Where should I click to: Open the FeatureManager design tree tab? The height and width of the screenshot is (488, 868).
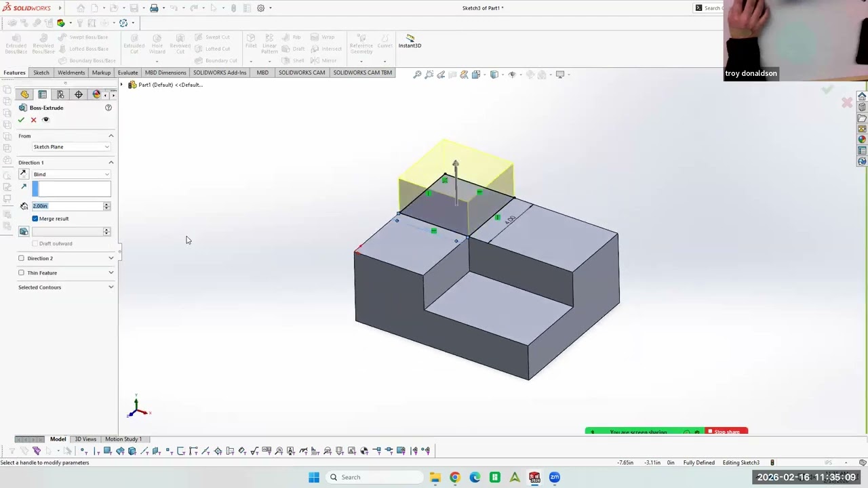tap(24, 95)
